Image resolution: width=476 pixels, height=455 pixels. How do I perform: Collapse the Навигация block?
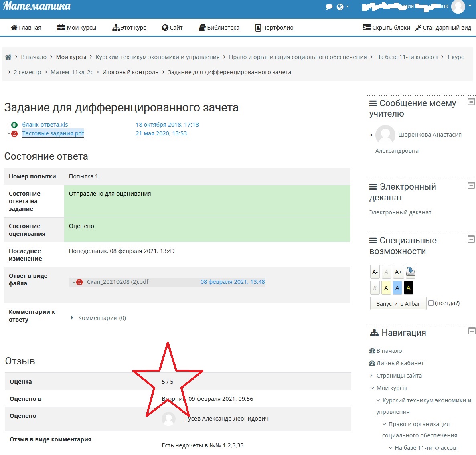point(472,331)
